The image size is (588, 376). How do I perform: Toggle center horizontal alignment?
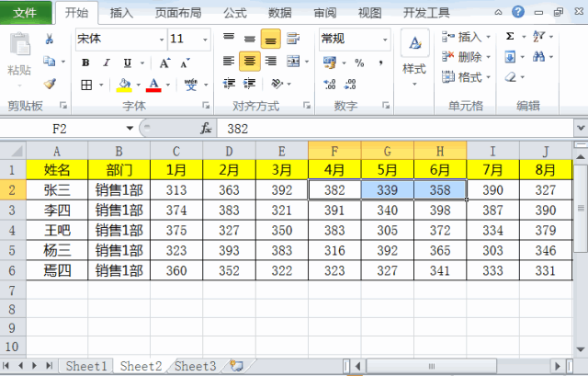click(250, 62)
